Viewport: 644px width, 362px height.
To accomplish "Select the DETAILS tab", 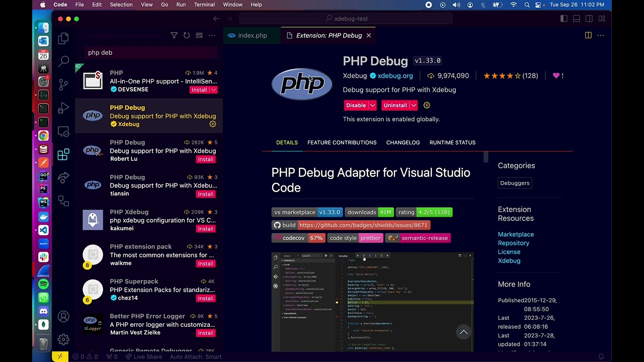I will pyautogui.click(x=287, y=142).
